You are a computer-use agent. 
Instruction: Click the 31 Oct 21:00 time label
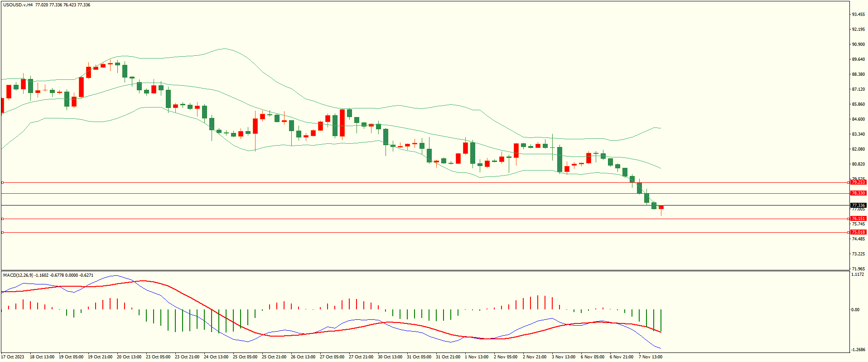448,357
